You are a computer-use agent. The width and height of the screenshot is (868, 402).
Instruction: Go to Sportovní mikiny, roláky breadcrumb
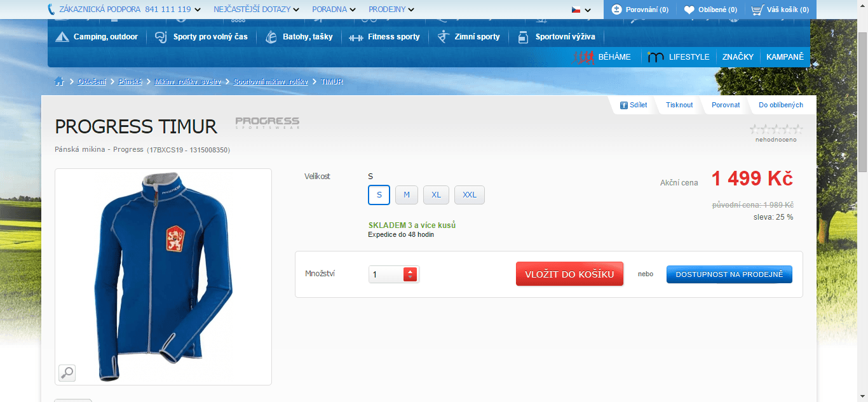click(x=271, y=82)
